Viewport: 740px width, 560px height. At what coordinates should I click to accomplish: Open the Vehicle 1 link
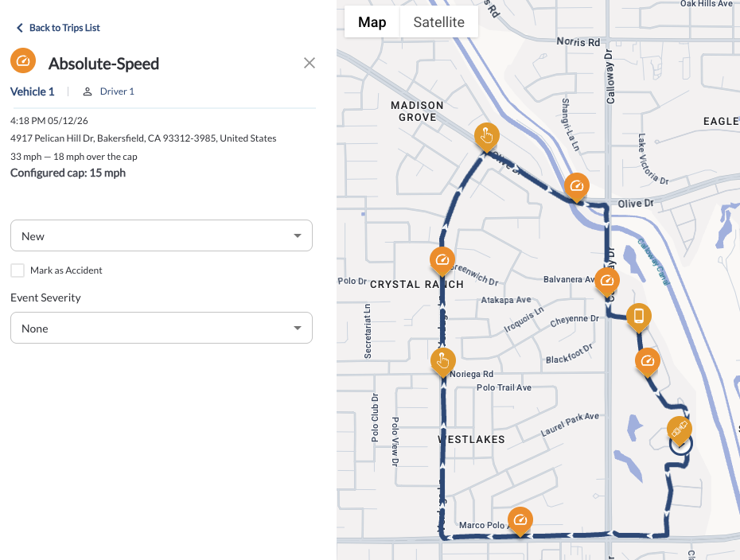(x=32, y=91)
